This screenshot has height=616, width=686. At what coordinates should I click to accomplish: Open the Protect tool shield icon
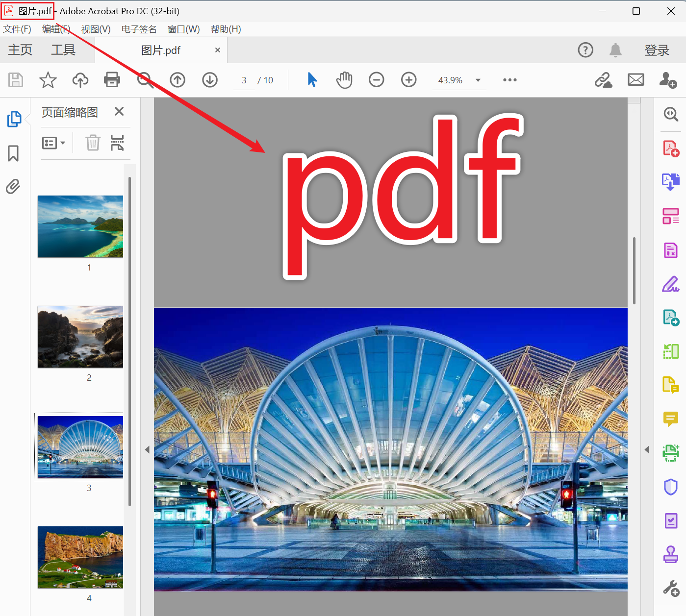tap(671, 487)
